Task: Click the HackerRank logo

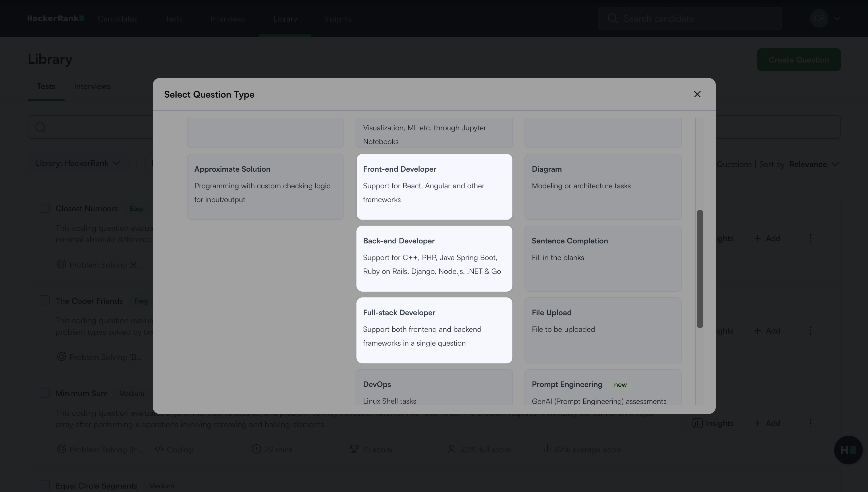Action: [x=55, y=19]
